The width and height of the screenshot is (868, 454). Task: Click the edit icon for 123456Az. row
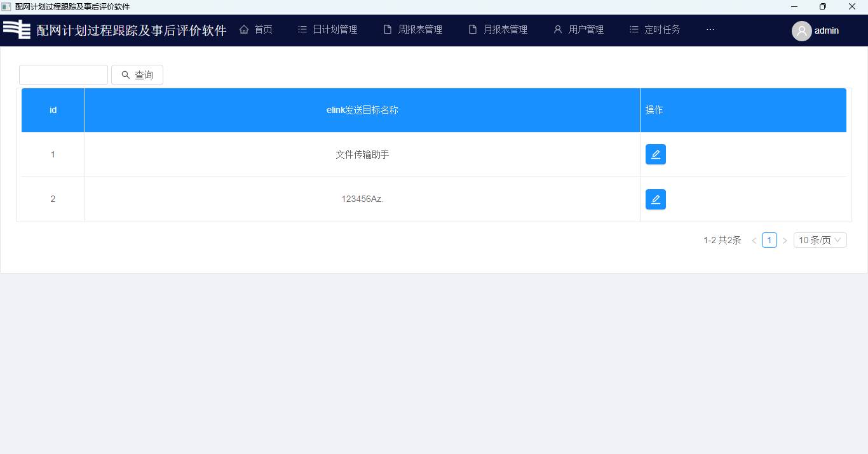[655, 199]
